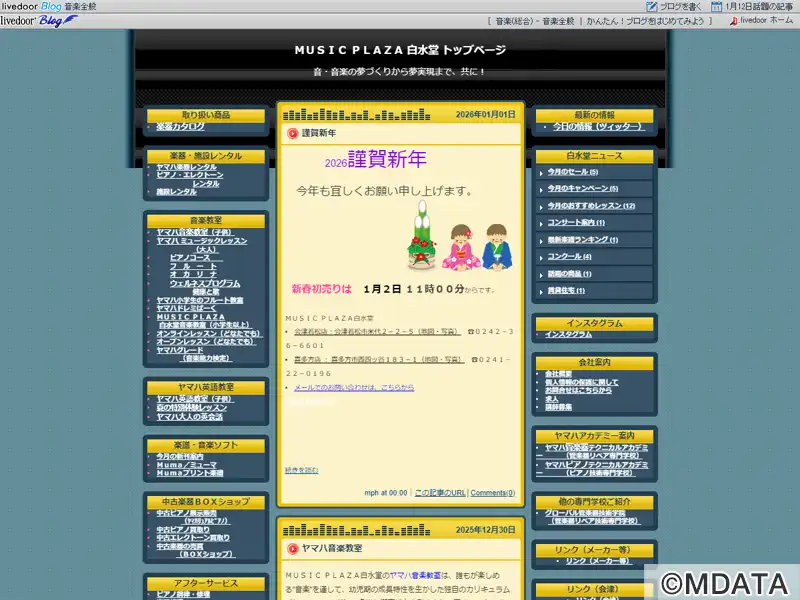800x600 pixels.
Task: Click the livedoor Blog quill logo
Action: 39,21
